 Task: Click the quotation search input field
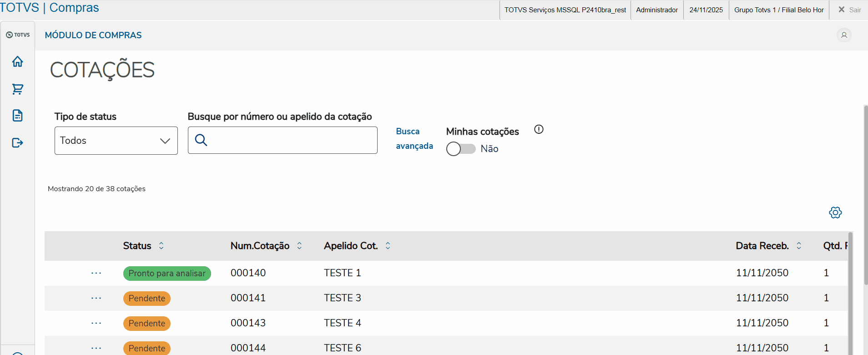[x=291, y=140]
